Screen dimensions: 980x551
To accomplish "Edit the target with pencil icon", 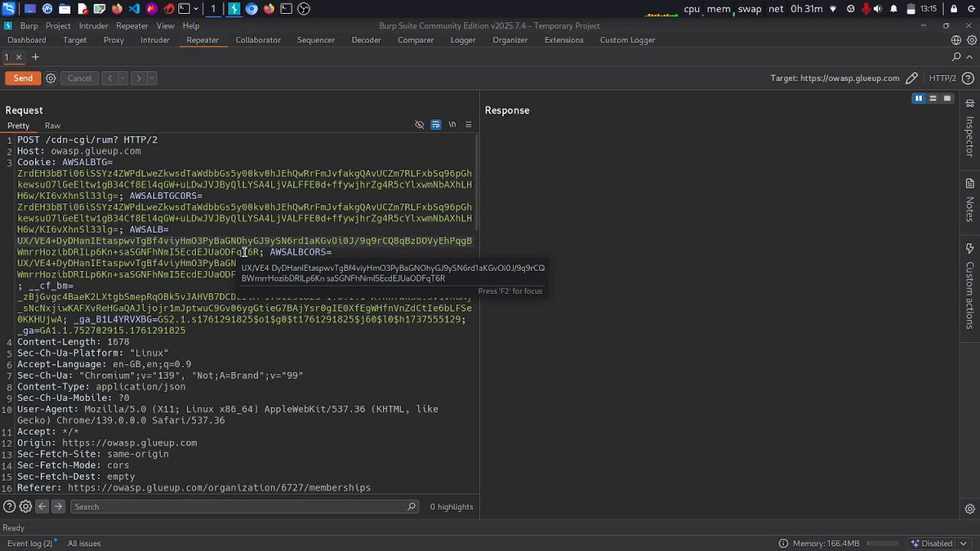I will [912, 78].
